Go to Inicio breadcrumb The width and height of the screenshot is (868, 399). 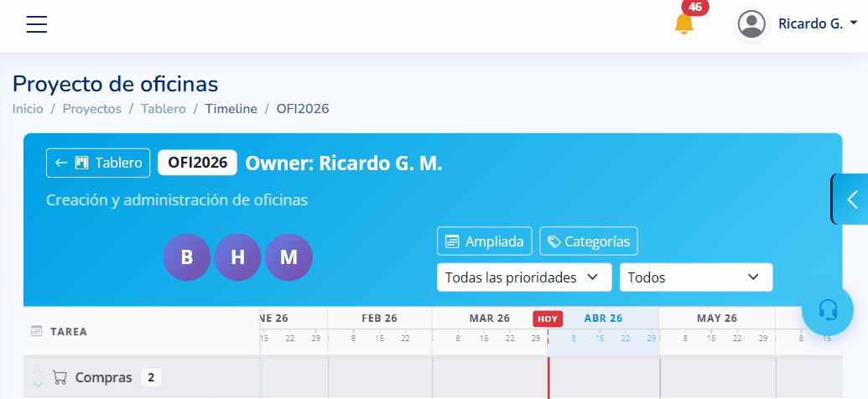pyautogui.click(x=28, y=109)
